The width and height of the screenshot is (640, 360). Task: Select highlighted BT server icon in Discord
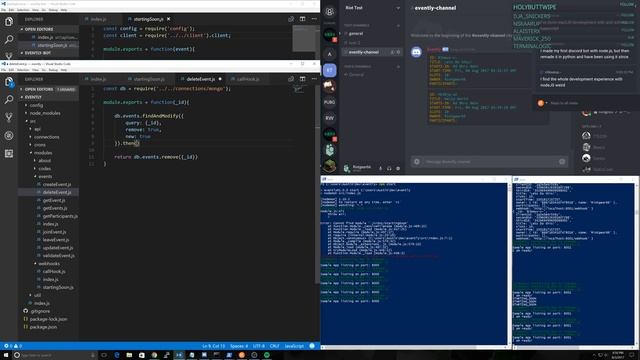pyautogui.click(x=330, y=70)
